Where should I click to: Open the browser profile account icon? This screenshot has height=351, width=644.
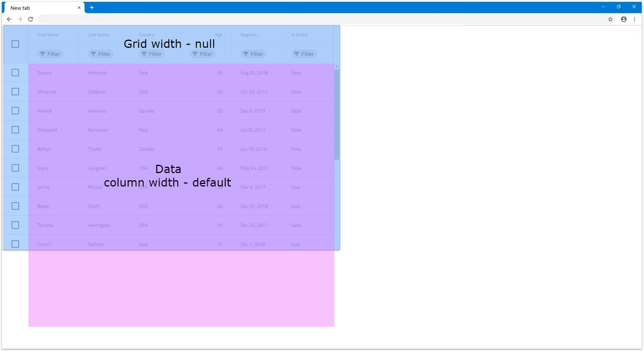[x=623, y=19]
